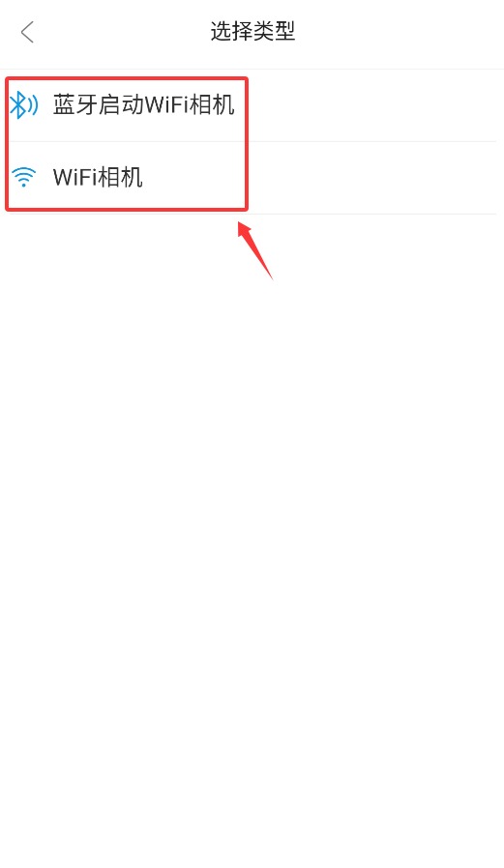Screen dimensions: 504x868
Task: Tap empty right side of WiFi相机 row
Action: coord(371,178)
